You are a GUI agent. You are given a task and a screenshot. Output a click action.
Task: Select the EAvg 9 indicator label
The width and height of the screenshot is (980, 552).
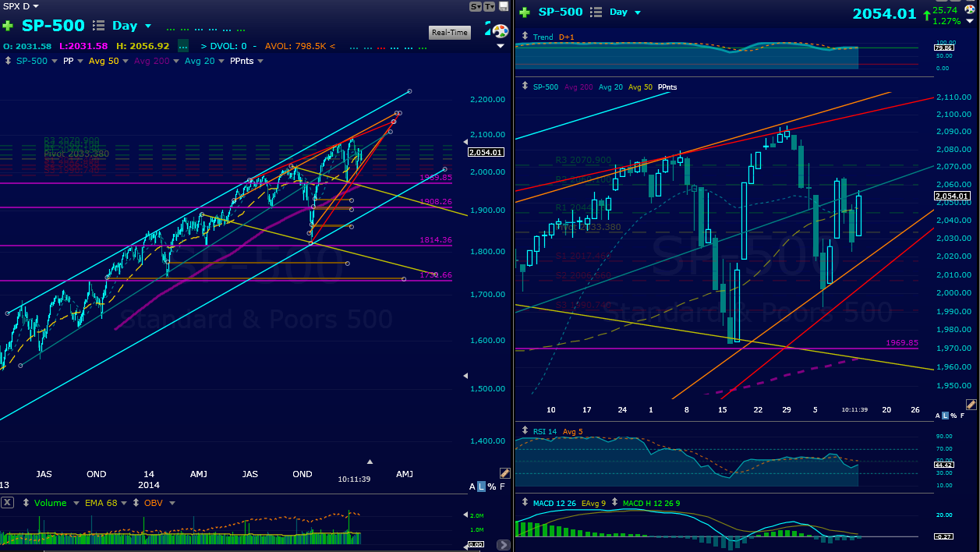coord(593,503)
